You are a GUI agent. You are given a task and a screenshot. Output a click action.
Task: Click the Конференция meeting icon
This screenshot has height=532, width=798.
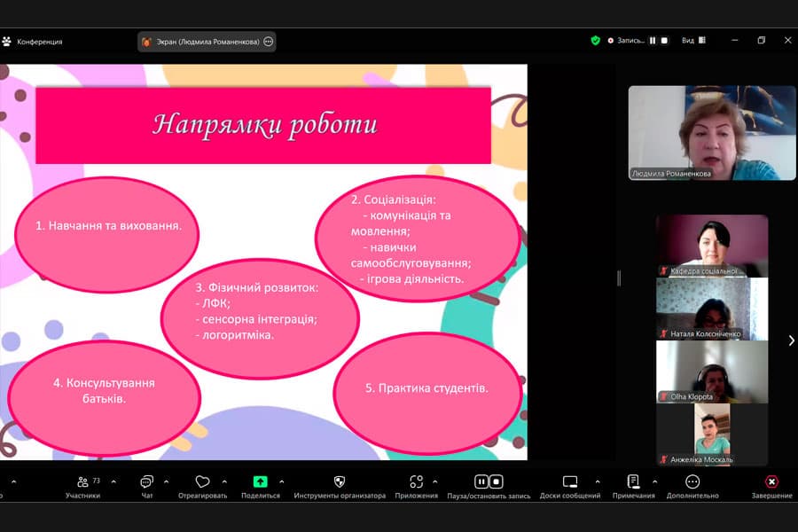click(x=6, y=42)
